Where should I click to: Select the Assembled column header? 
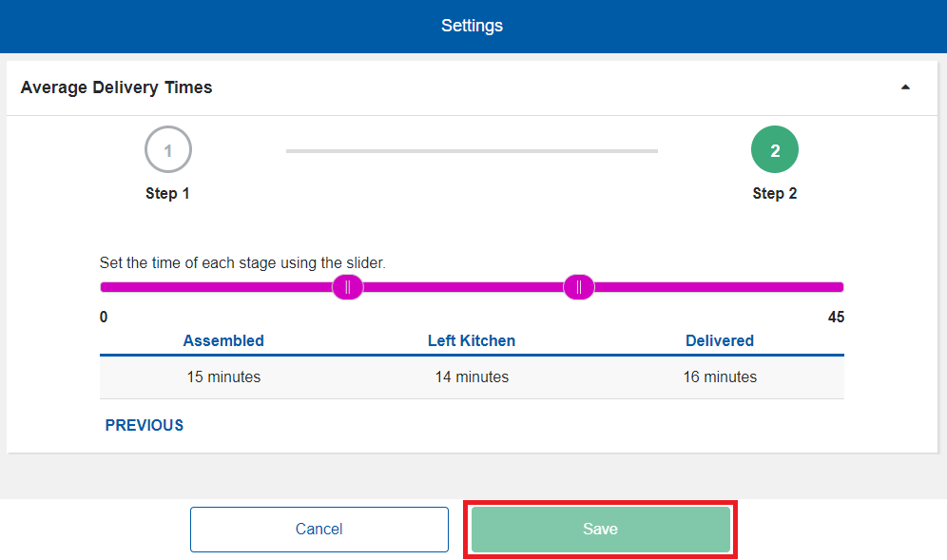223,340
